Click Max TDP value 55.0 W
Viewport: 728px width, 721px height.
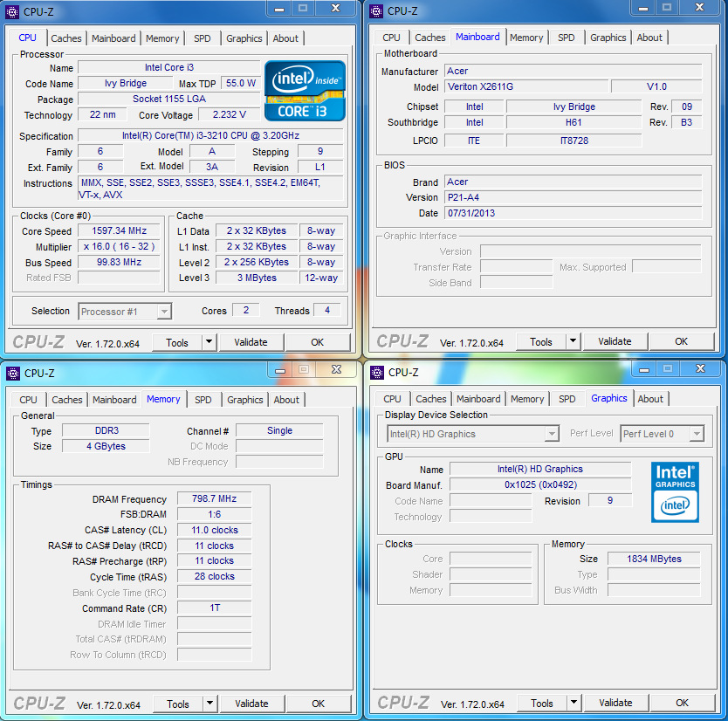click(241, 83)
